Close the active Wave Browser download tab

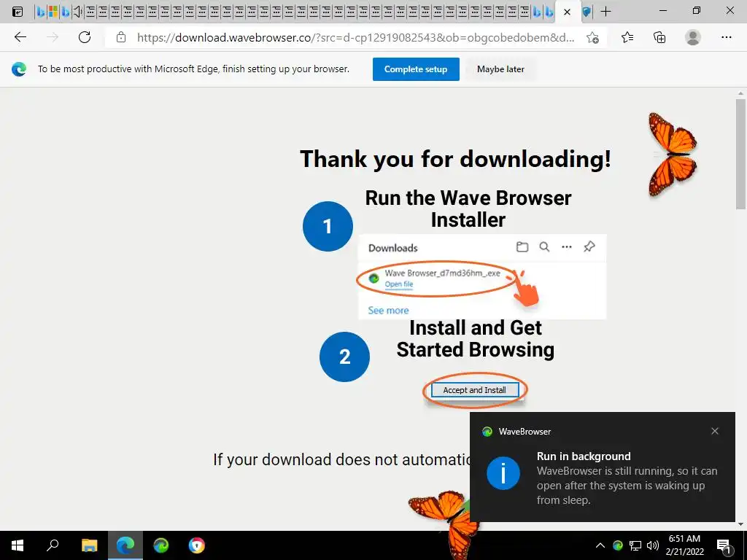(x=567, y=12)
